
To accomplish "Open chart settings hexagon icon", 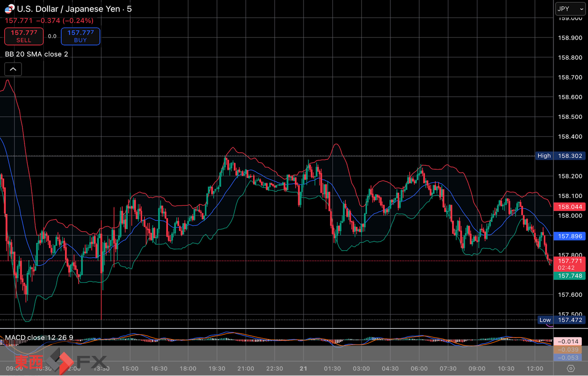I will 570,368.
